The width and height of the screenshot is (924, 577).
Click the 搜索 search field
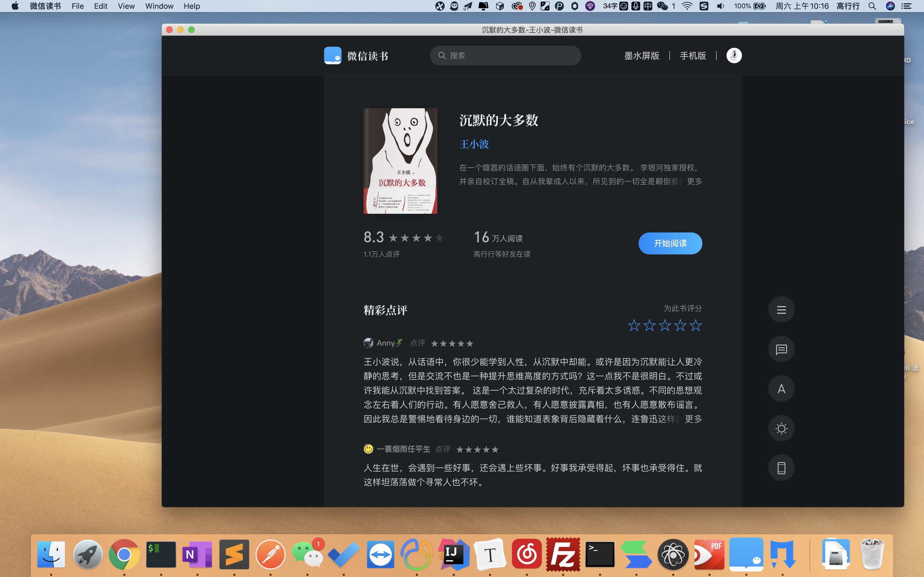(x=505, y=56)
